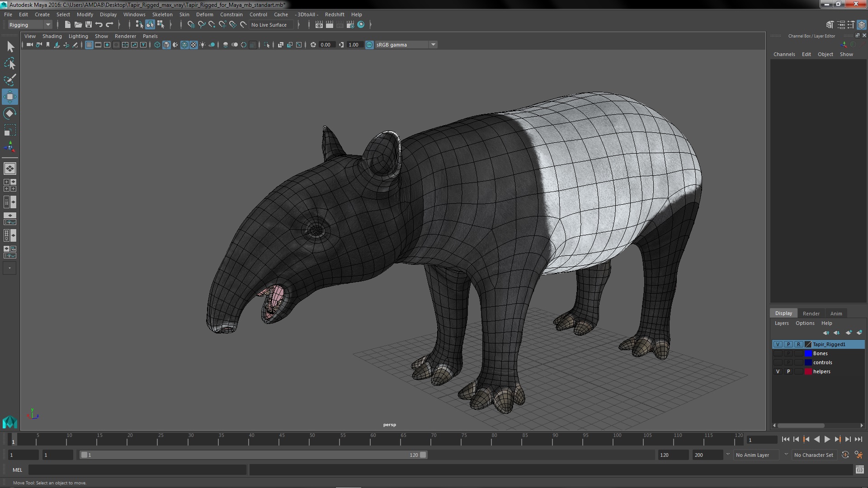Undo the last action
Image resolution: width=868 pixels, height=488 pixels.
[99, 25]
